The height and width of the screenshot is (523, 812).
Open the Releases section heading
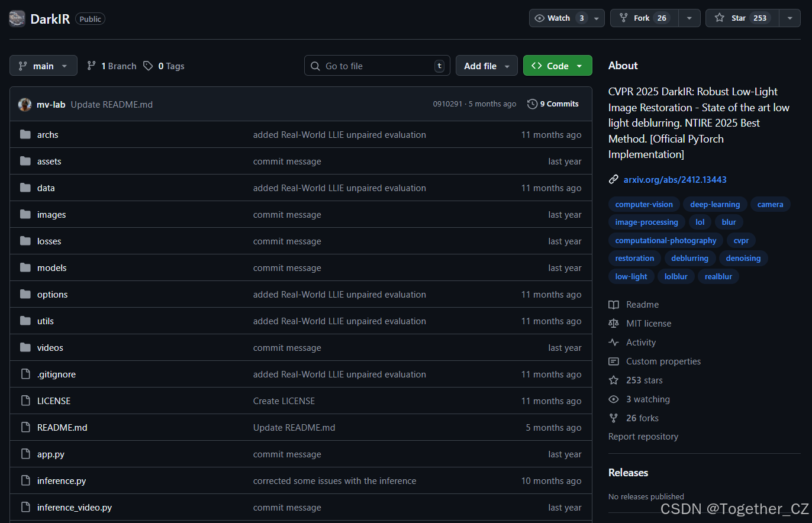(x=628, y=473)
